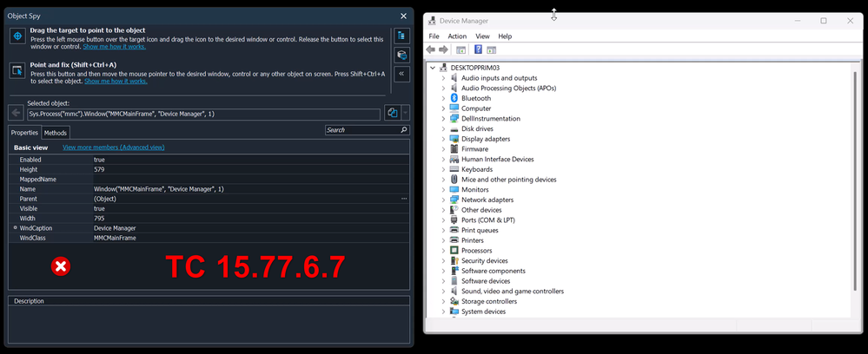
Task: Click first Show me how it works link
Action: coord(109,47)
